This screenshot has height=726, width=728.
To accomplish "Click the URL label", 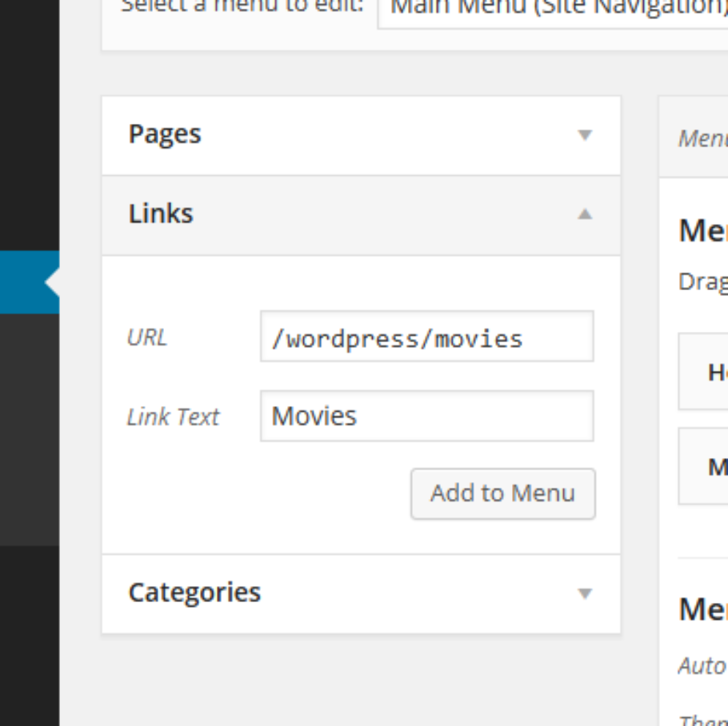I will [146, 337].
